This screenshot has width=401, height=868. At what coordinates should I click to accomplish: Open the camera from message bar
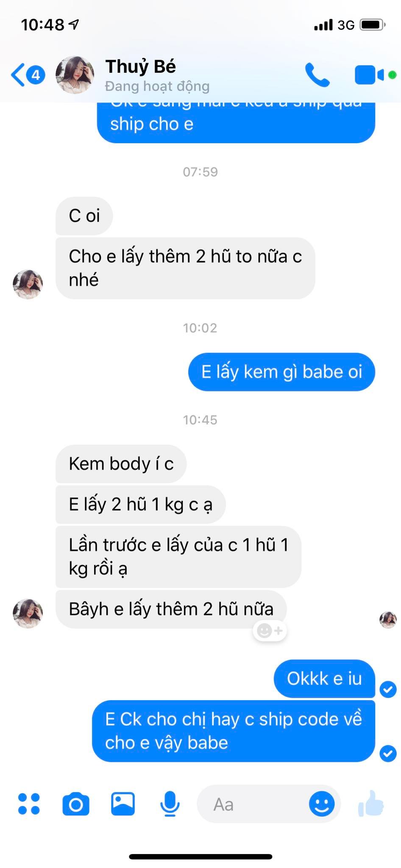click(x=76, y=804)
